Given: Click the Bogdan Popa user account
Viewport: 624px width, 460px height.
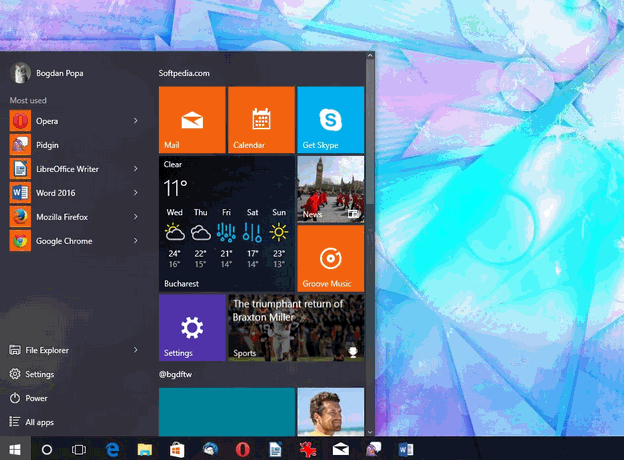Looking at the screenshot, I should click(x=47, y=73).
